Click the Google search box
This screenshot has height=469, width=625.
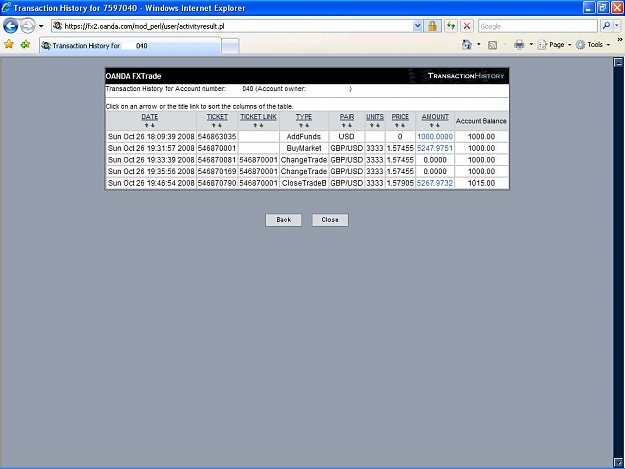pos(538,26)
